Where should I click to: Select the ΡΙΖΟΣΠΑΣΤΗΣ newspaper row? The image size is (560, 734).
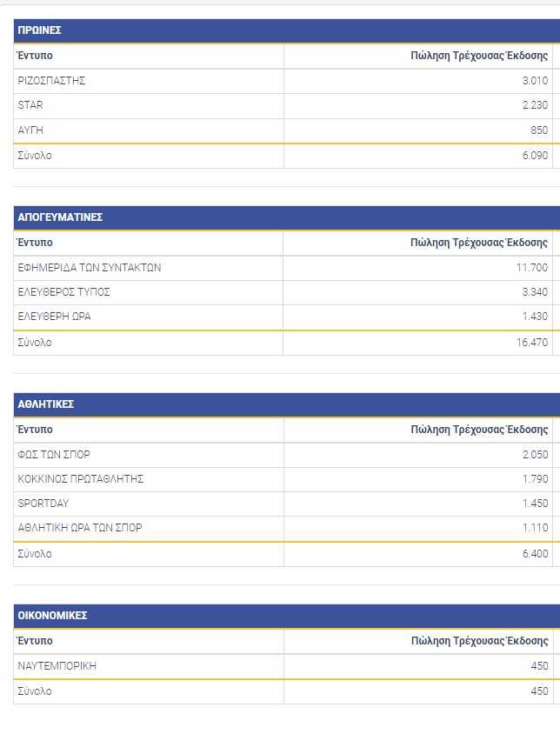coord(51,81)
